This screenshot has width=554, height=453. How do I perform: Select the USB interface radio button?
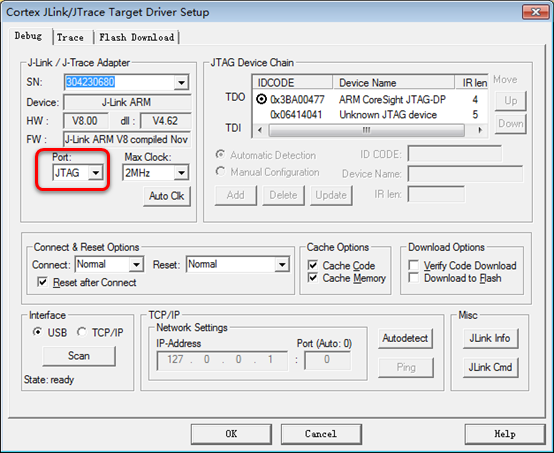pos(37,332)
